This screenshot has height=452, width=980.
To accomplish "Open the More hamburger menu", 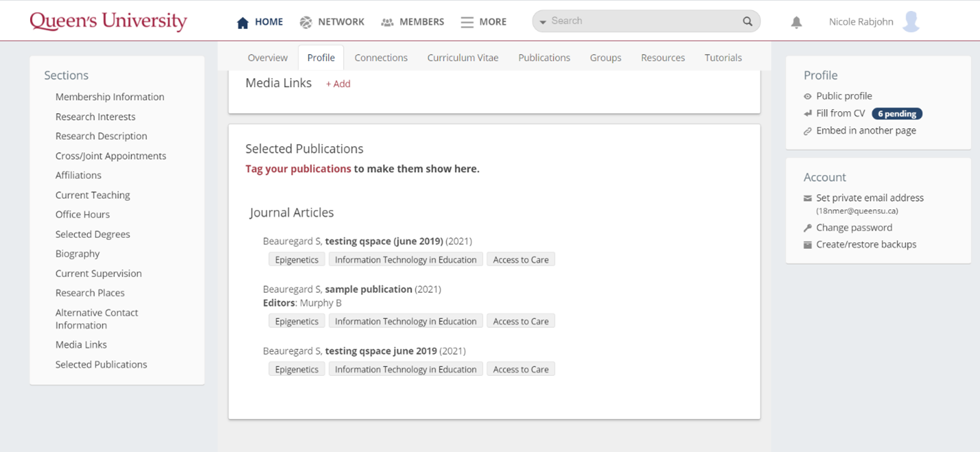I will [467, 23].
